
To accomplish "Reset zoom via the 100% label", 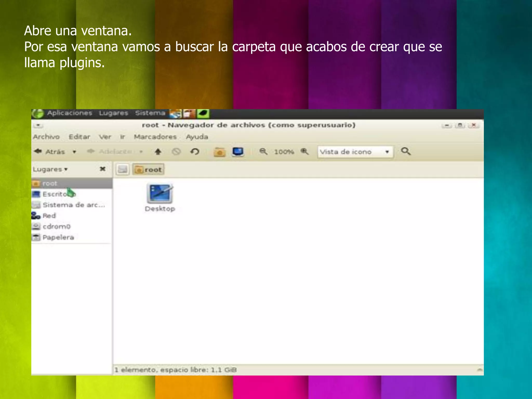I will coord(284,152).
